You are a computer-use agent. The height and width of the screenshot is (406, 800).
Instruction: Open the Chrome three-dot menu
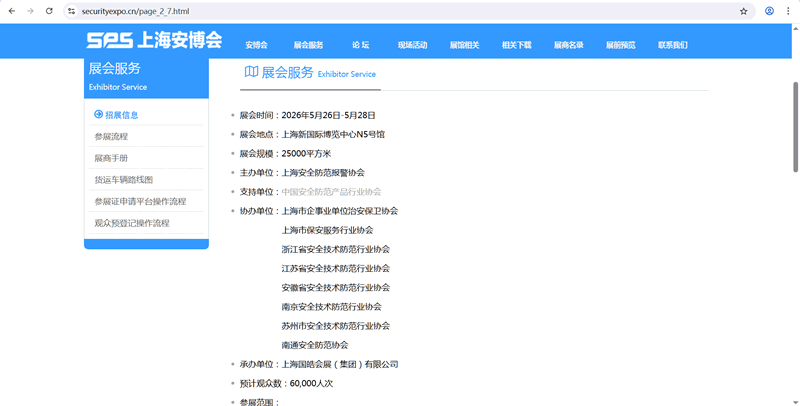(x=789, y=11)
